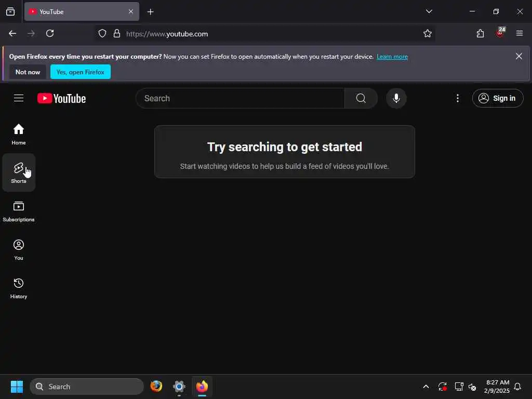Bookmark this page with the star
The width and height of the screenshot is (532, 399).
click(x=427, y=34)
